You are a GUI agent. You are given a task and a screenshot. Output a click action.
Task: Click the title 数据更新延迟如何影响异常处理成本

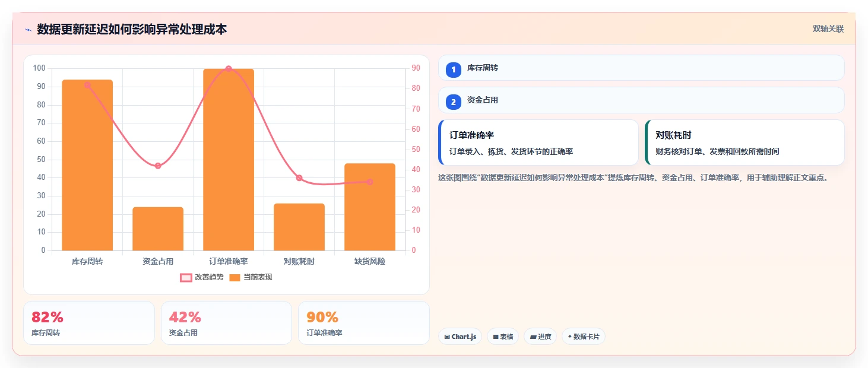click(x=132, y=29)
